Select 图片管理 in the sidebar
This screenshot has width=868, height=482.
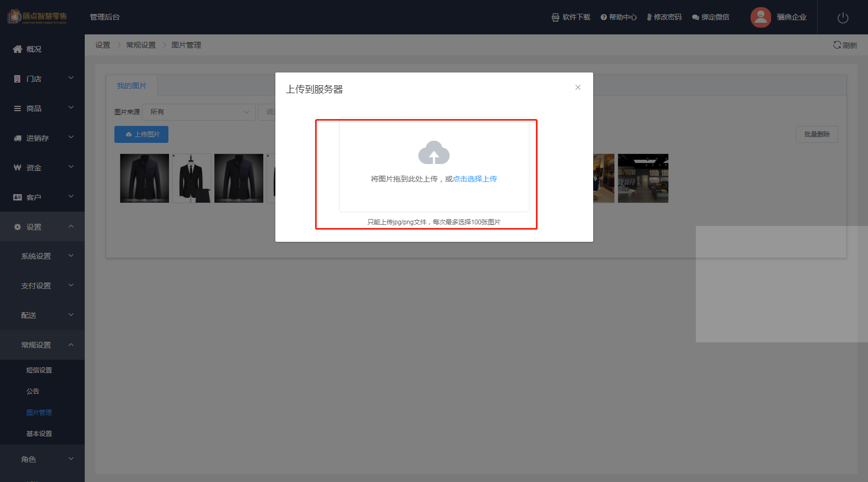[x=39, y=413]
